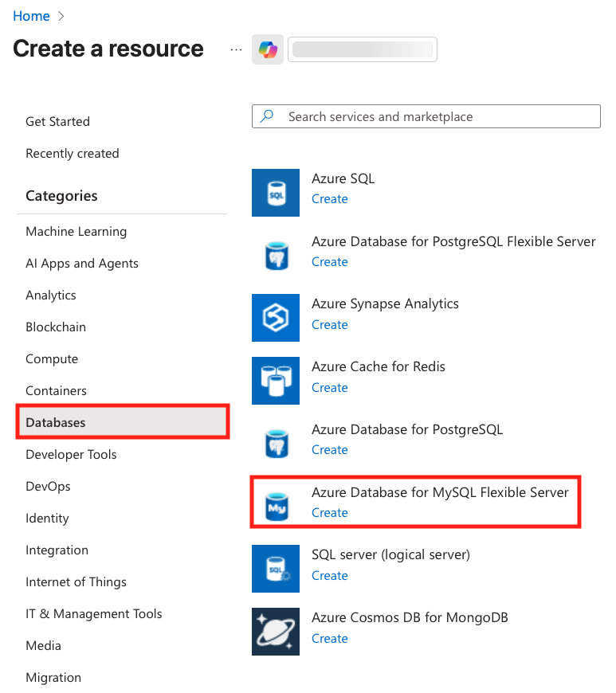Select the Identity category
This screenshot has height=693, width=616.
click(47, 518)
